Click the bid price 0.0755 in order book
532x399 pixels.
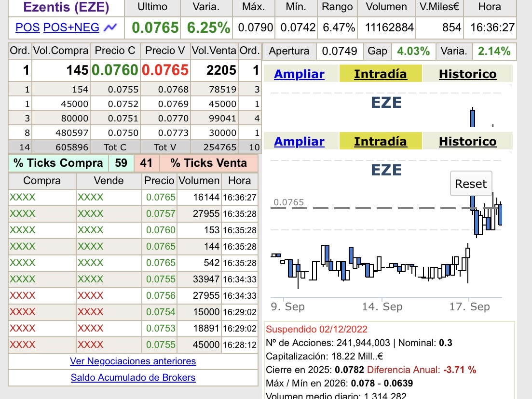(x=123, y=90)
